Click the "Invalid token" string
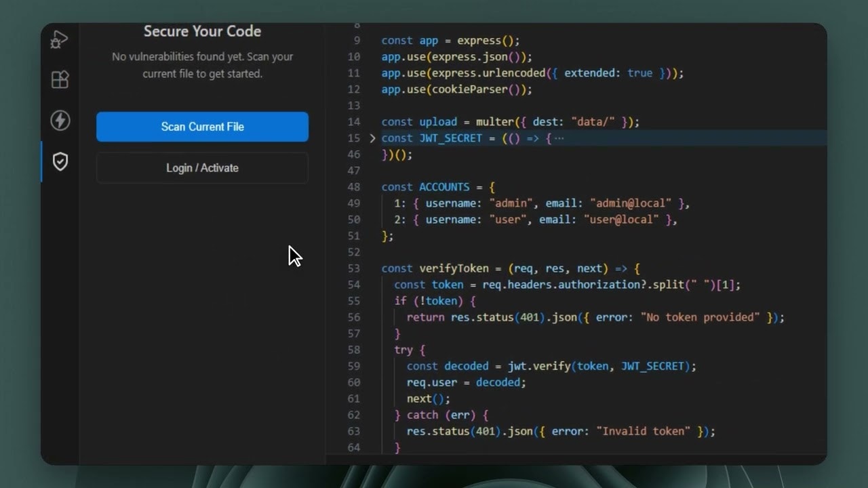The height and width of the screenshot is (488, 868). point(643,431)
